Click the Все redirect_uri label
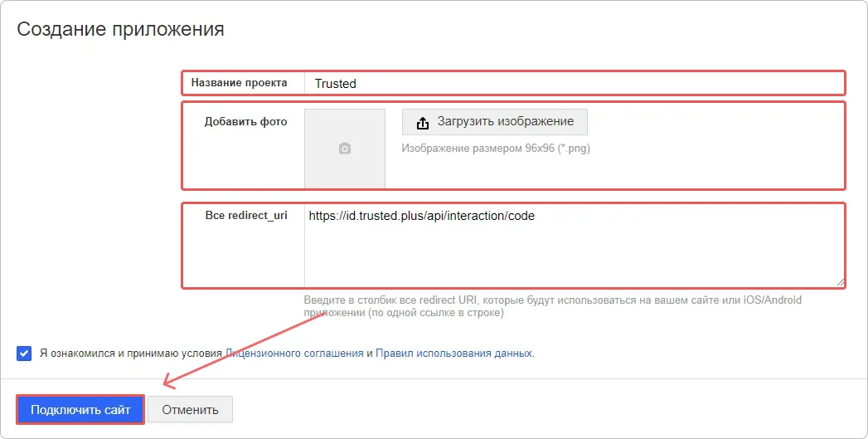 (246, 216)
